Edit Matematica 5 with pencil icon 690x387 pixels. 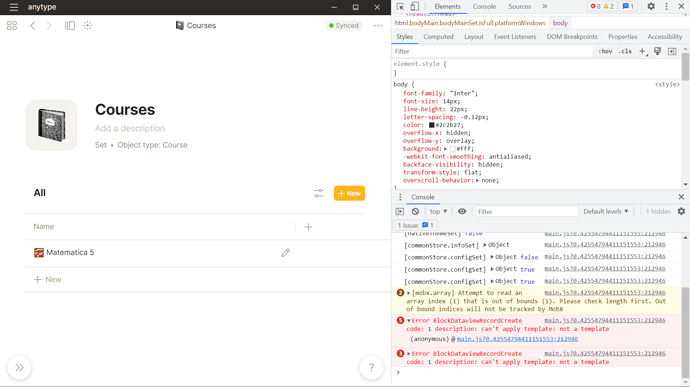pyautogui.click(x=286, y=253)
